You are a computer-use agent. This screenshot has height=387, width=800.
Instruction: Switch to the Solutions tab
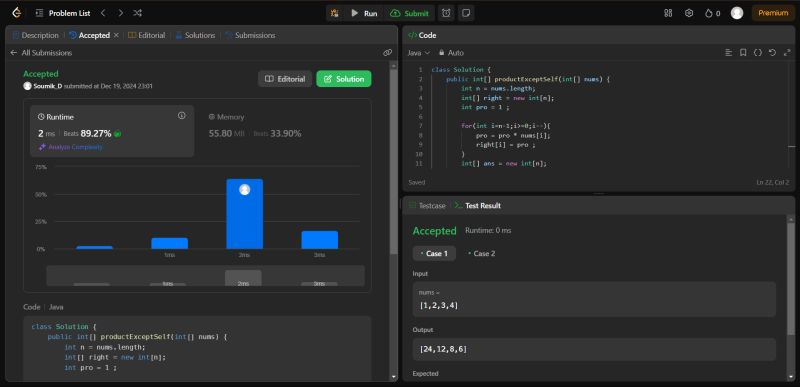(195, 35)
